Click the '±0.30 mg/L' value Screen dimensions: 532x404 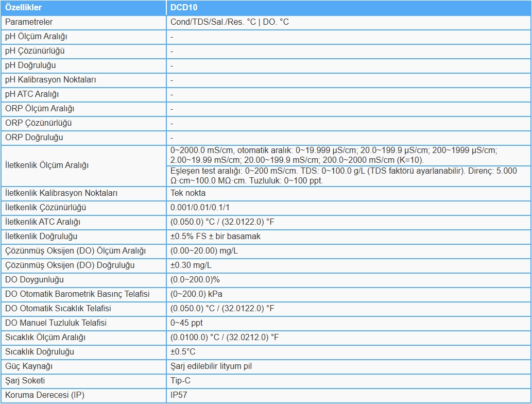pos(191,265)
